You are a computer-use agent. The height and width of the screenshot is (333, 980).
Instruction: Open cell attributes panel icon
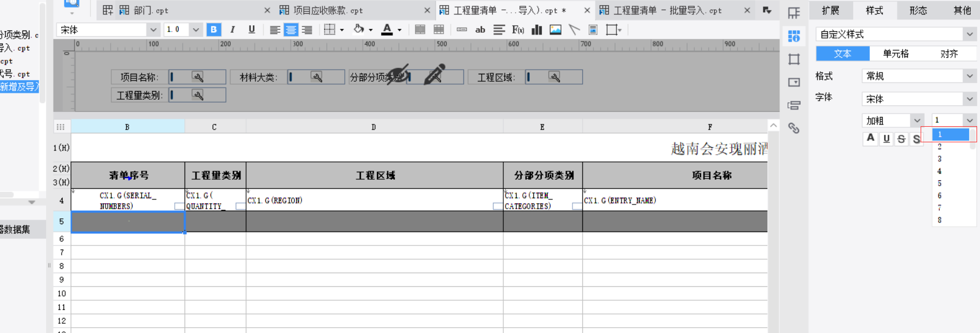pos(794,36)
